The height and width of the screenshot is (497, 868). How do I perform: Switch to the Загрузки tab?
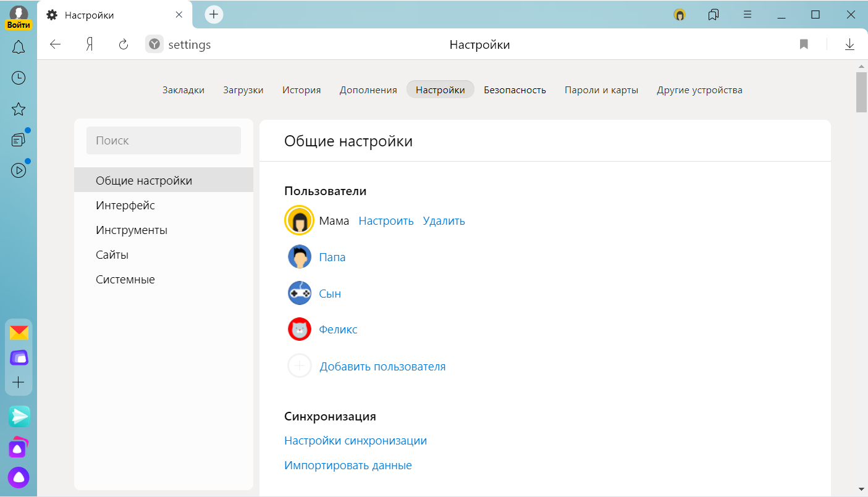pyautogui.click(x=243, y=90)
